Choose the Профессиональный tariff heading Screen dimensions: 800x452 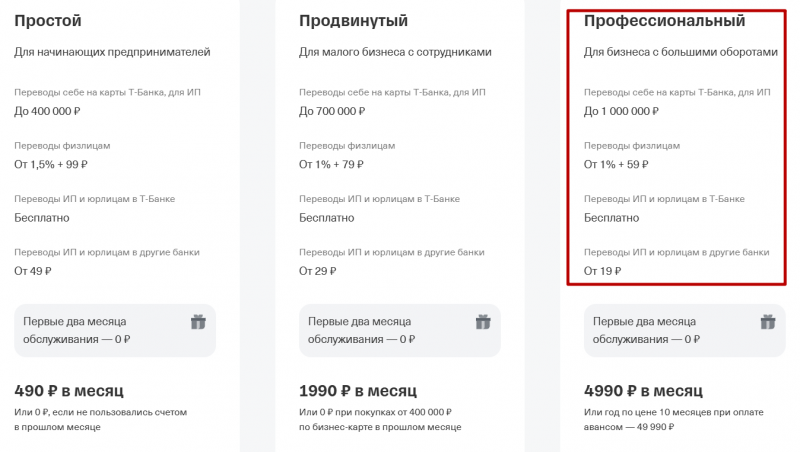coord(664,20)
